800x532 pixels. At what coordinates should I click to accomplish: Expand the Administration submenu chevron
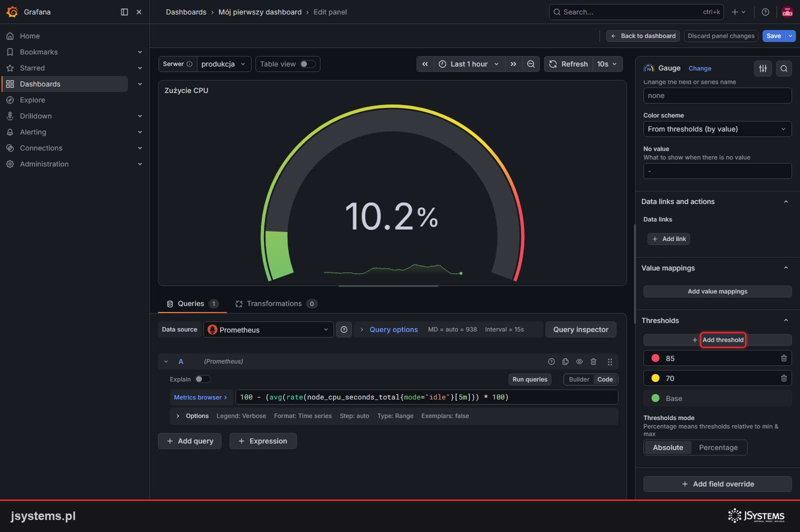(x=140, y=164)
